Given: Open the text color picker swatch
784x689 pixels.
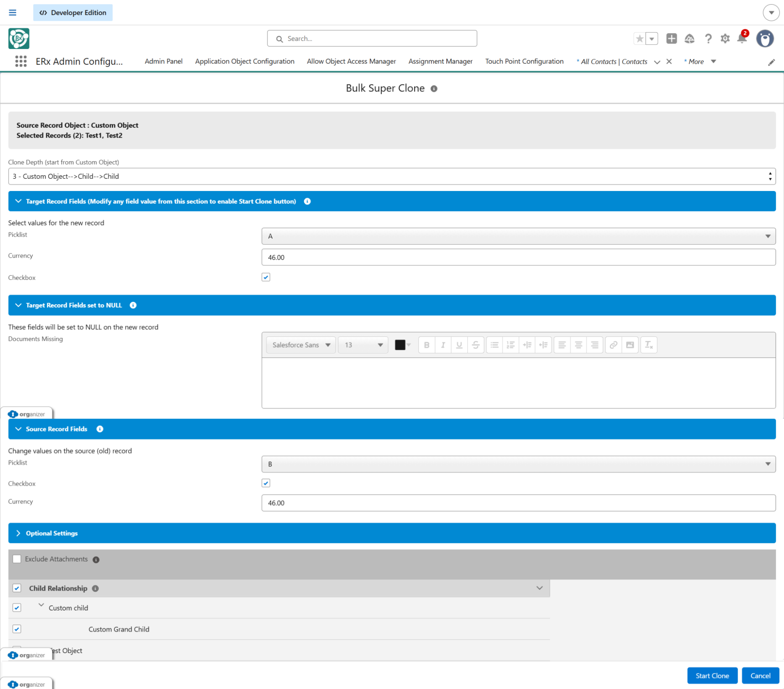Looking at the screenshot, I should 403,345.
